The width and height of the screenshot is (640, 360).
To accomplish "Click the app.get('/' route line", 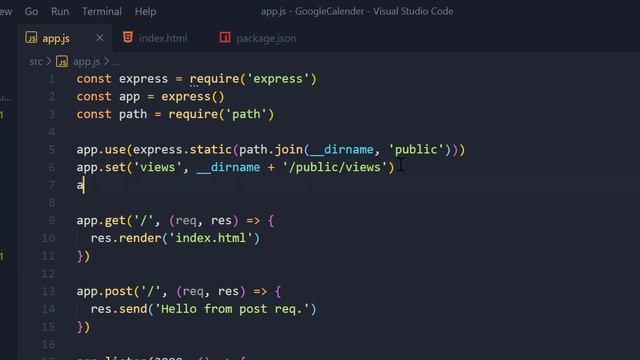I will click(175, 221).
